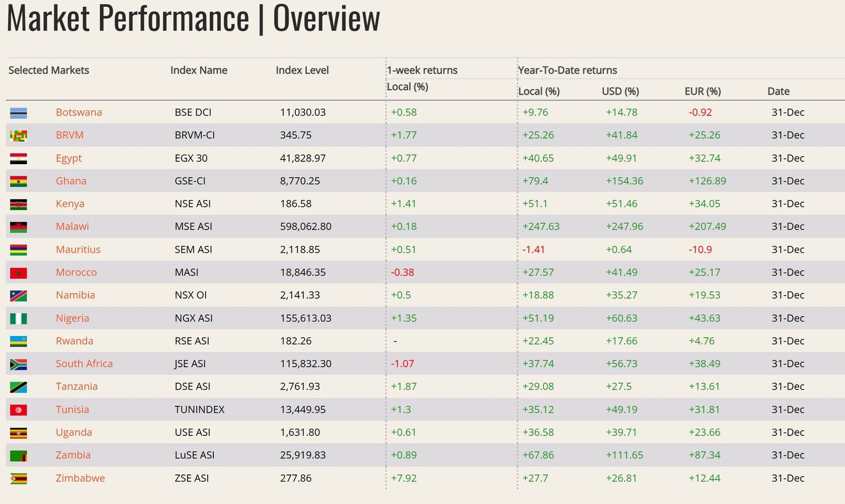
Task: Click the -0.38 Morocco weekly return
Action: (x=402, y=272)
